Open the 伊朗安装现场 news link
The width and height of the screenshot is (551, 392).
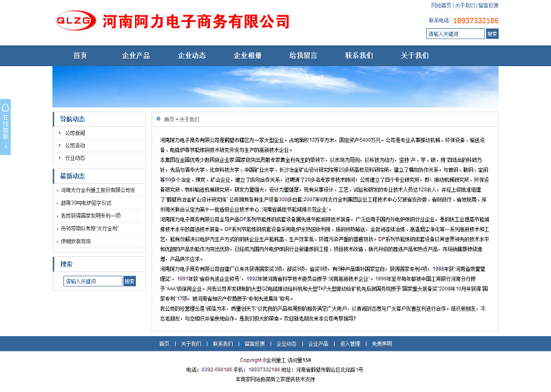pyautogui.click(x=76, y=241)
